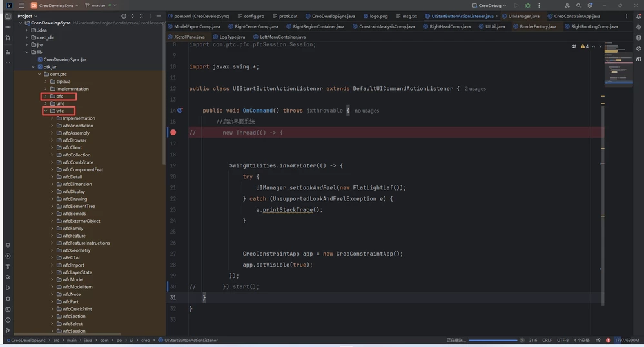Show more tool windows ellipsis
644x347 pixels.
click(8, 62)
